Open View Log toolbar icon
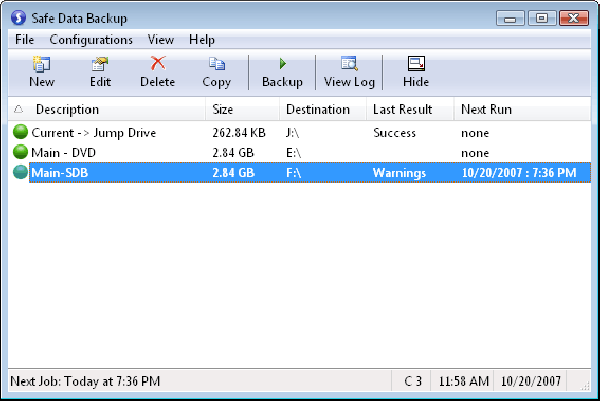Viewport: 600px width, 401px height. pos(349,64)
